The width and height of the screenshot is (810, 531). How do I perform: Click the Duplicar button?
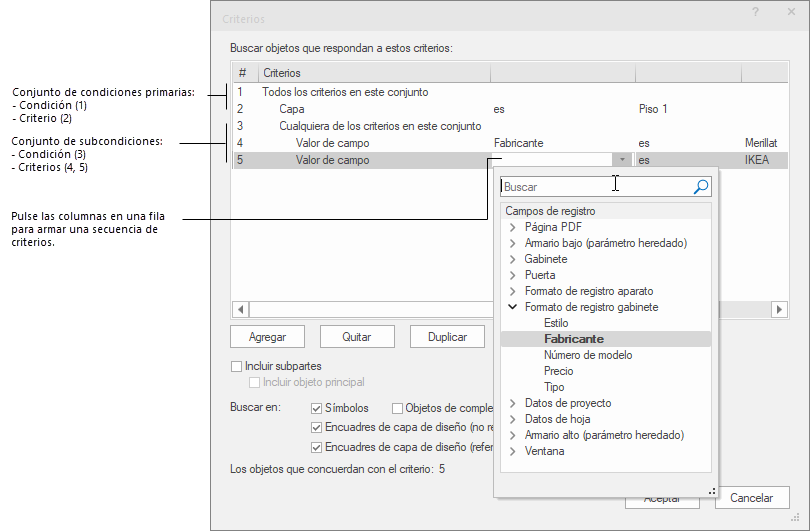(x=447, y=337)
